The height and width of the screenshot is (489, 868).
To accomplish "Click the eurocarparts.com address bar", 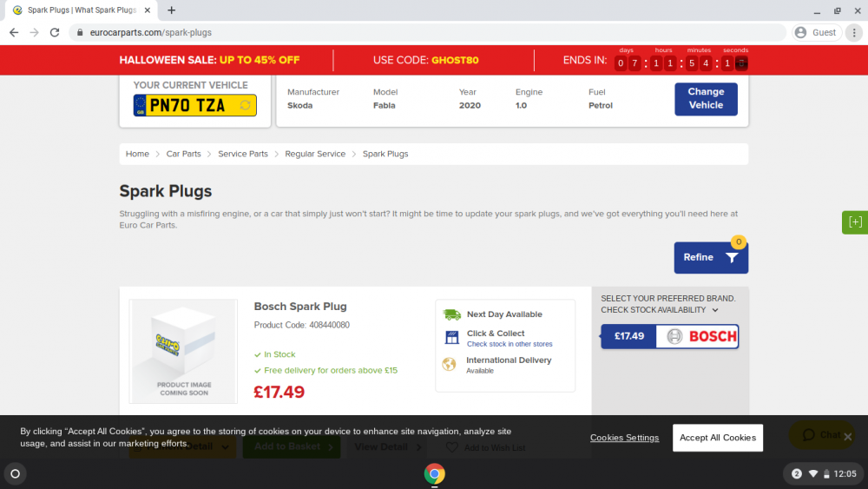I will [x=427, y=33].
